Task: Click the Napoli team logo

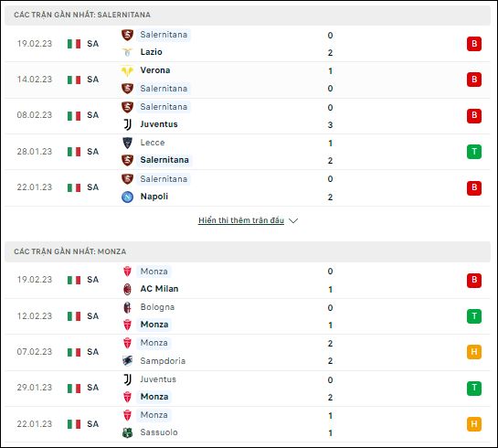Action: pyautogui.click(x=127, y=197)
